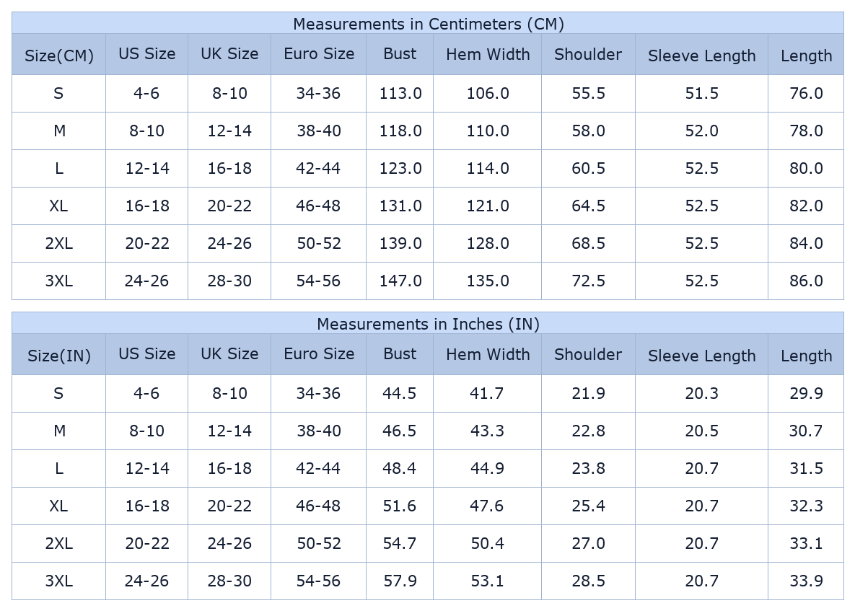Image resolution: width=855 pixels, height=616 pixels.
Task: Select the 57.9 bust cell
Action: [x=400, y=581]
